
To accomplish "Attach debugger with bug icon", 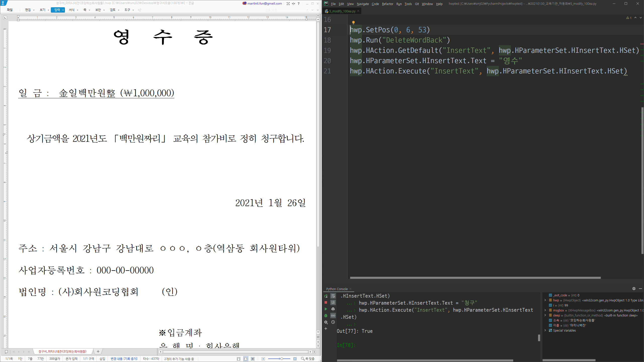I will pyautogui.click(x=326, y=315).
